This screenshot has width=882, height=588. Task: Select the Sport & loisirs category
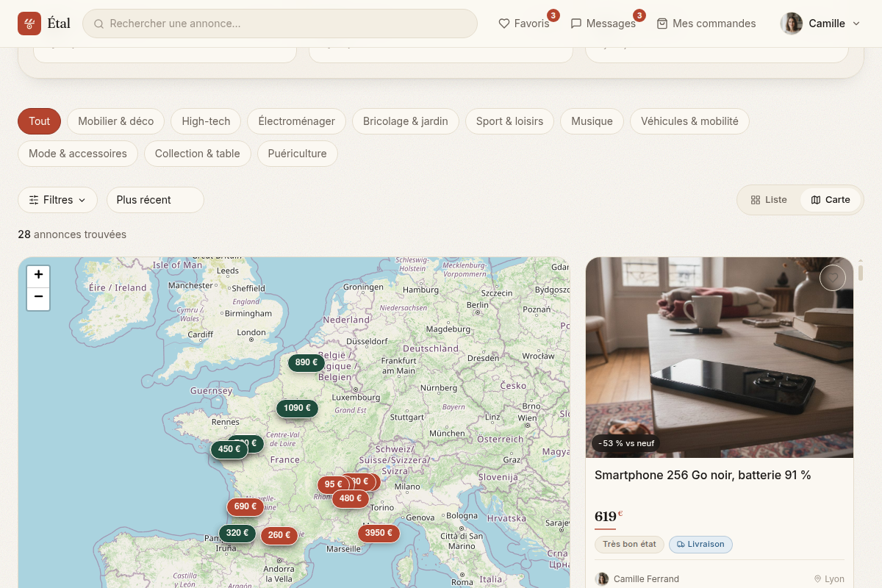(x=509, y=121)
